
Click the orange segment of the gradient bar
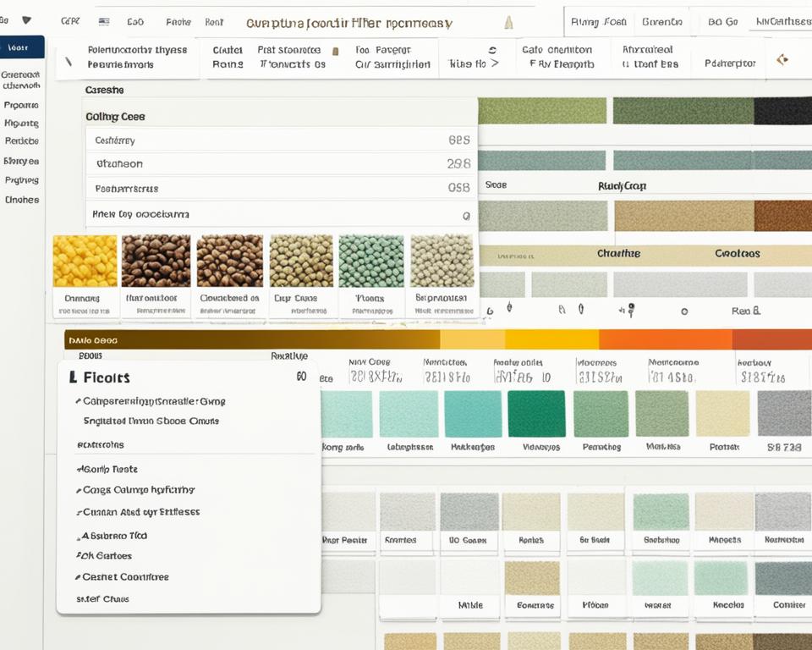[665, 339]
